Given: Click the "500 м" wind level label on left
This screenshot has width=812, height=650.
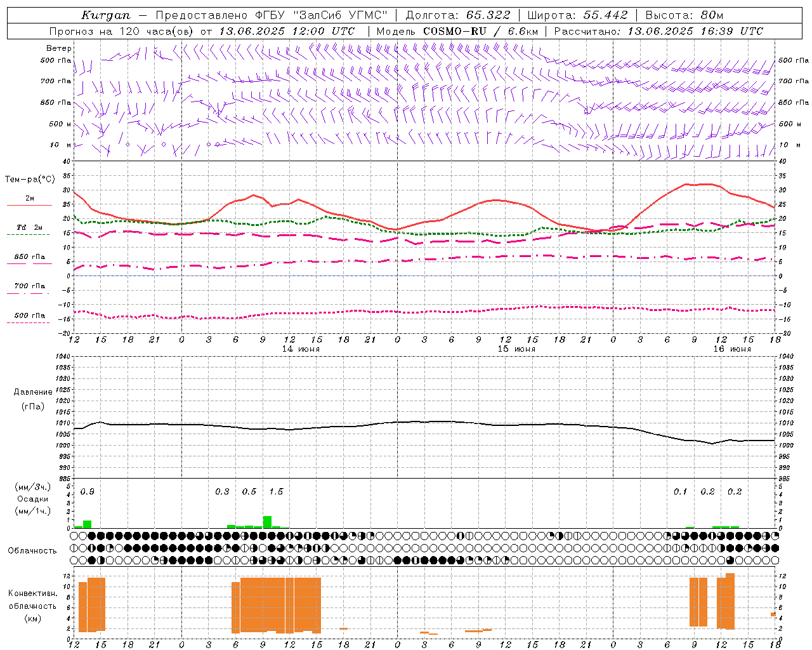Looking at the screenshot, I should click(60, 124).
